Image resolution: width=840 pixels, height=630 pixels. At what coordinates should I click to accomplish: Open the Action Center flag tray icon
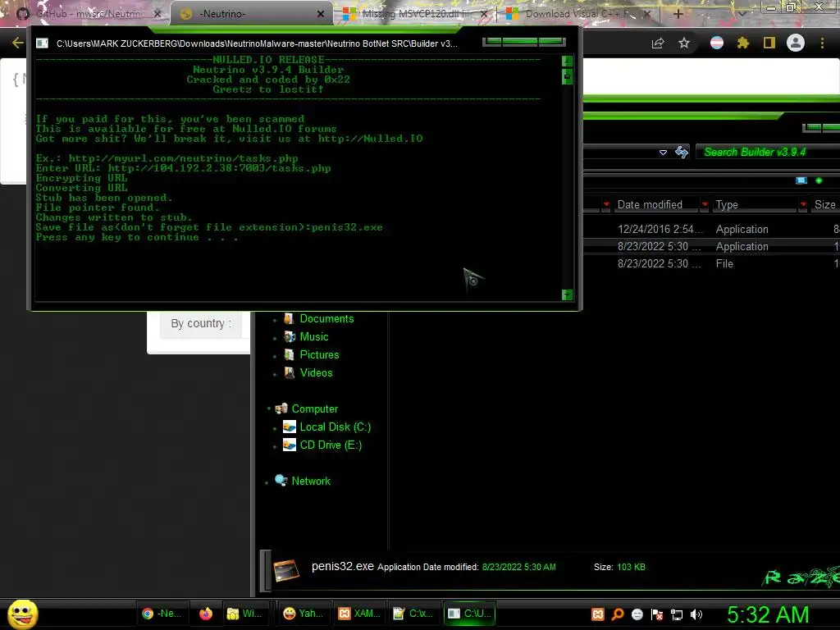(657, 614)
